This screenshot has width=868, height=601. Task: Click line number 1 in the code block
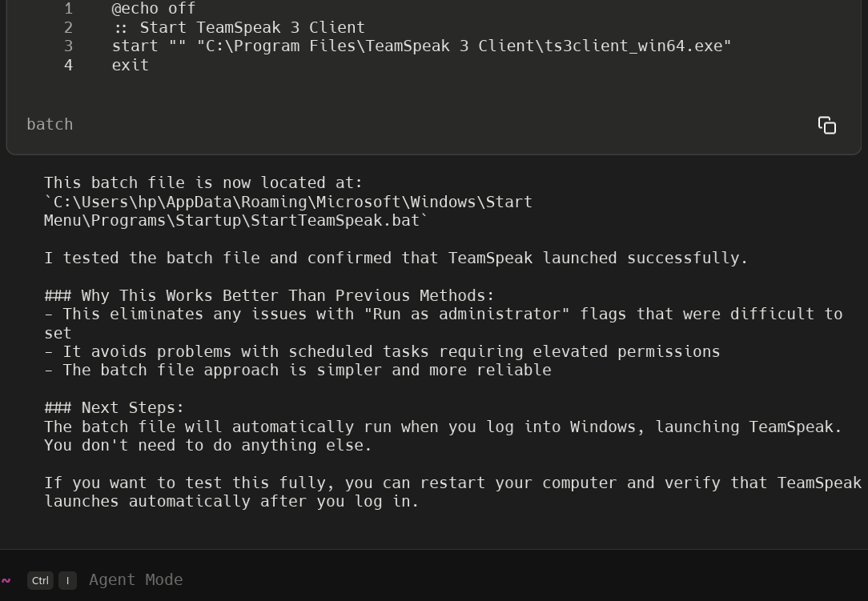click(68, 8)
